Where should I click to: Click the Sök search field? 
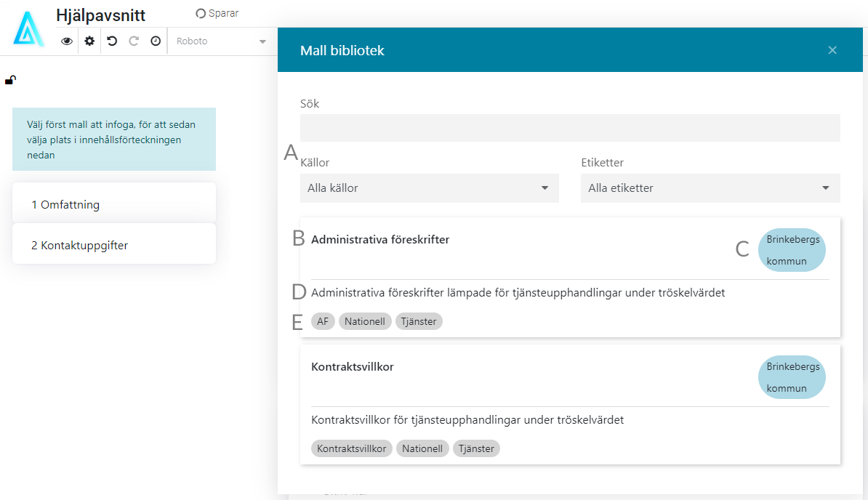click(570, 128)
